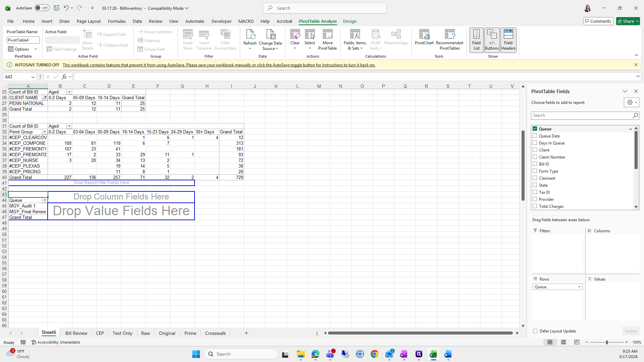Toggle Field Headers display
Screen dimensions: 644x362
click(508, 40)
